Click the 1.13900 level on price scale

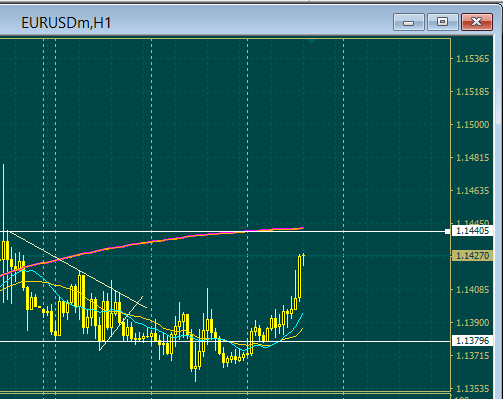point(472,323)
